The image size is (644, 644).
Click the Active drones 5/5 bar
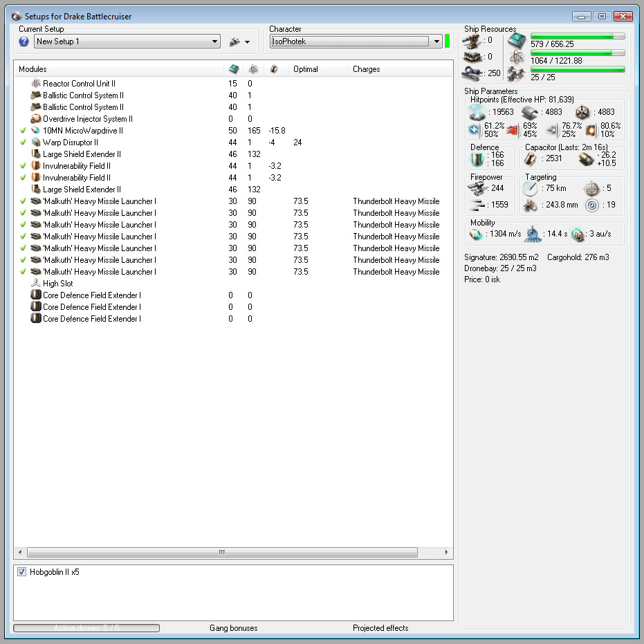point(86,628)
